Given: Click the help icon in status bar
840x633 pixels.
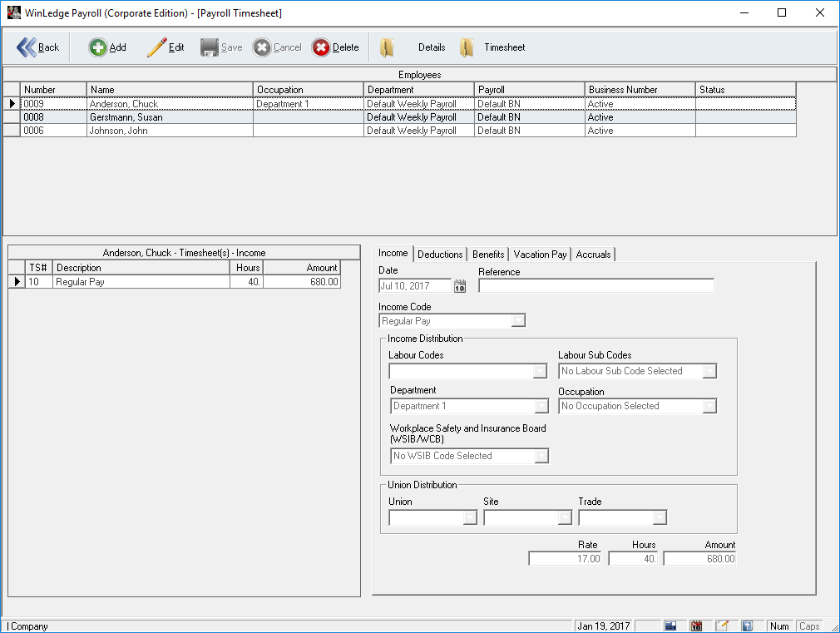Looking at the screenshot, I should click(x=747, y=626).
